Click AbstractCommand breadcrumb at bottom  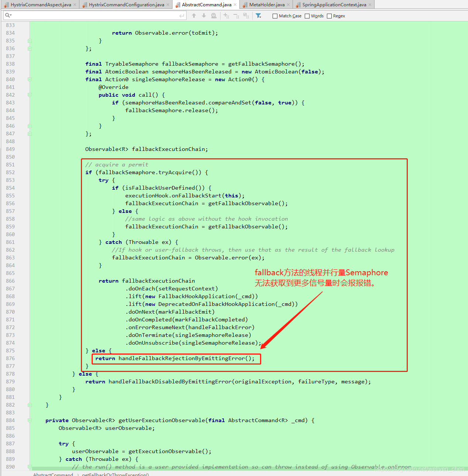[53, 474]
